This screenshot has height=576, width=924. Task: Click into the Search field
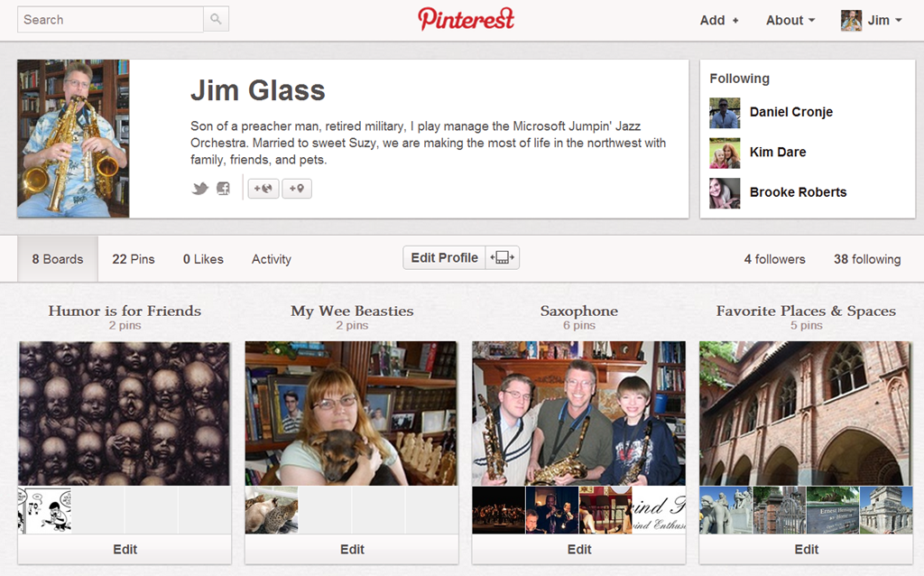[110, 20]
